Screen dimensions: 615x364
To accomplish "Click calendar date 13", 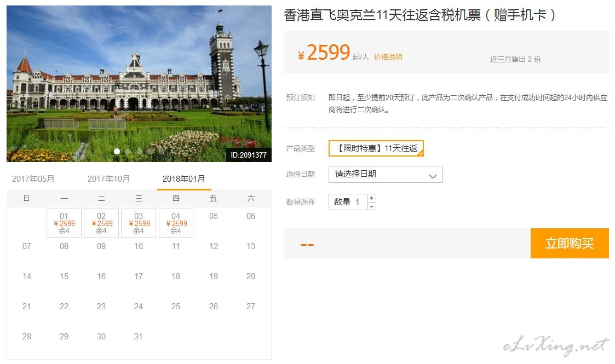I will [x=251, y=246].
